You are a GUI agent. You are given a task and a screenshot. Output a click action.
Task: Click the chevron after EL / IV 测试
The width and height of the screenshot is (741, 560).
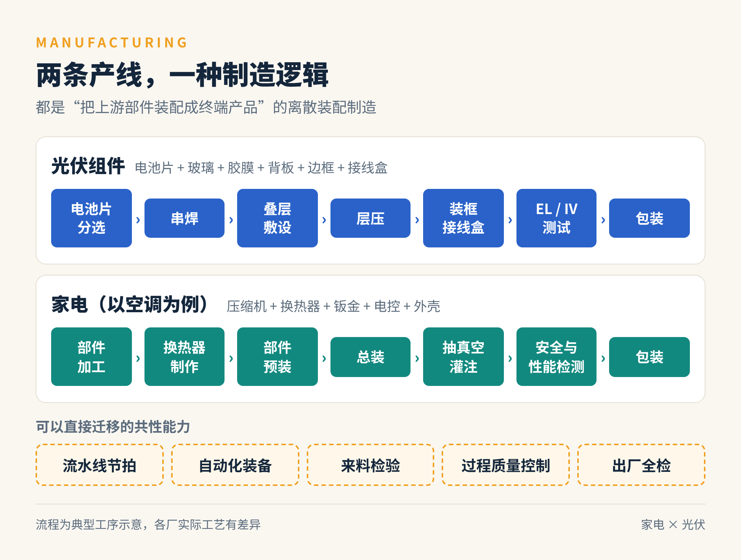click(x=603, y=220)
